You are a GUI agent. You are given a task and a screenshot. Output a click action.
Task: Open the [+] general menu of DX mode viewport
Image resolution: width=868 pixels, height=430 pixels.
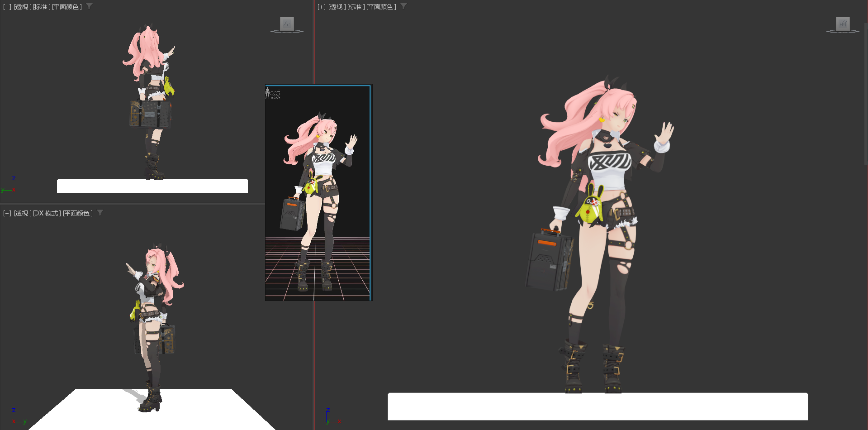pos(7,213)
